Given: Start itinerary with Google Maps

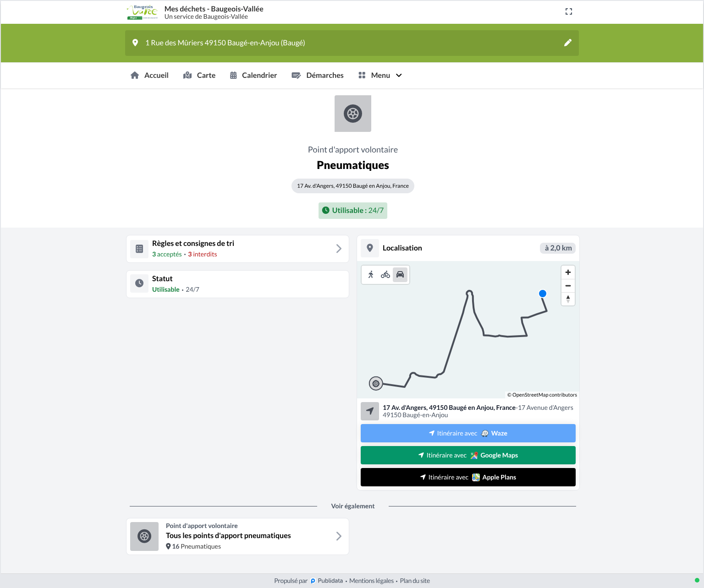Looking at the screenshot, I should [468, 455].
